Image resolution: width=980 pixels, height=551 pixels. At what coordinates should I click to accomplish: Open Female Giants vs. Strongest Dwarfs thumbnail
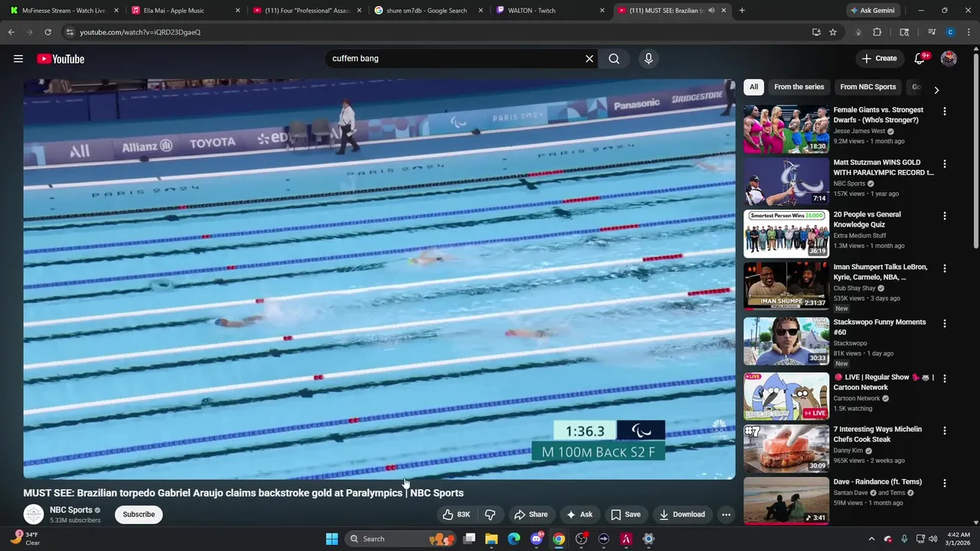[786, 129]
